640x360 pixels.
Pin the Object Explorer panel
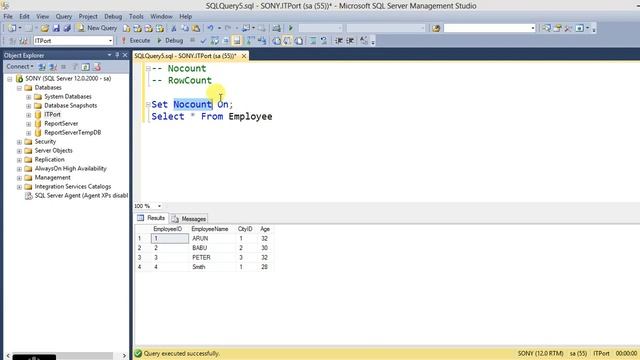(x=117, y=55)
